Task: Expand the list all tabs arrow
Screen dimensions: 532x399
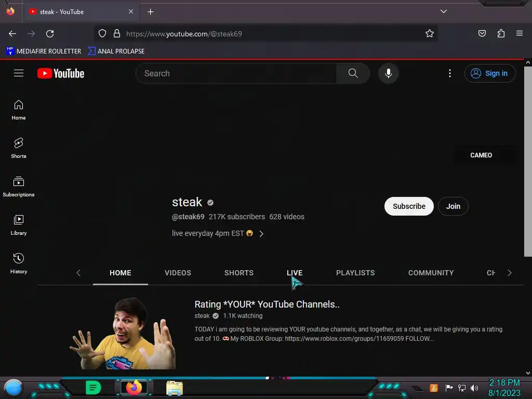Action: click(444, 11)
